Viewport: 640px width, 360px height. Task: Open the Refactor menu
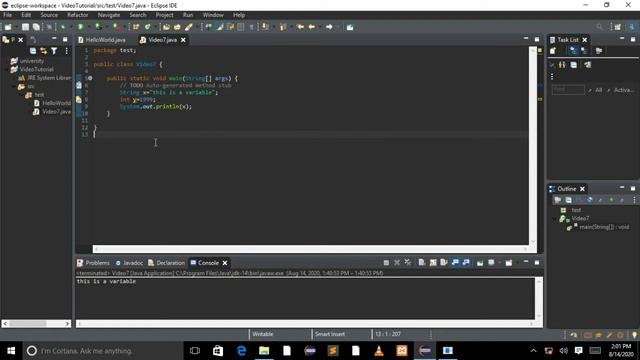[78, 15]
